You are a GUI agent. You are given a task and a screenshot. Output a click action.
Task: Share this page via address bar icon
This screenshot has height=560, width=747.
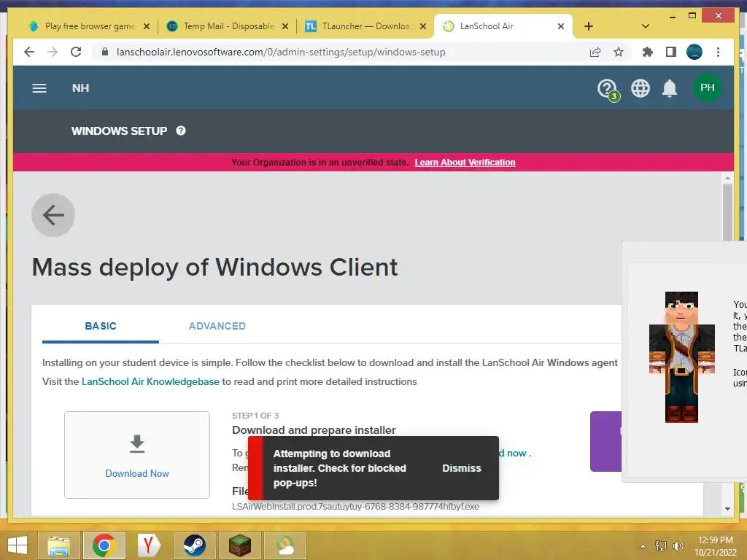coord(595,52)
